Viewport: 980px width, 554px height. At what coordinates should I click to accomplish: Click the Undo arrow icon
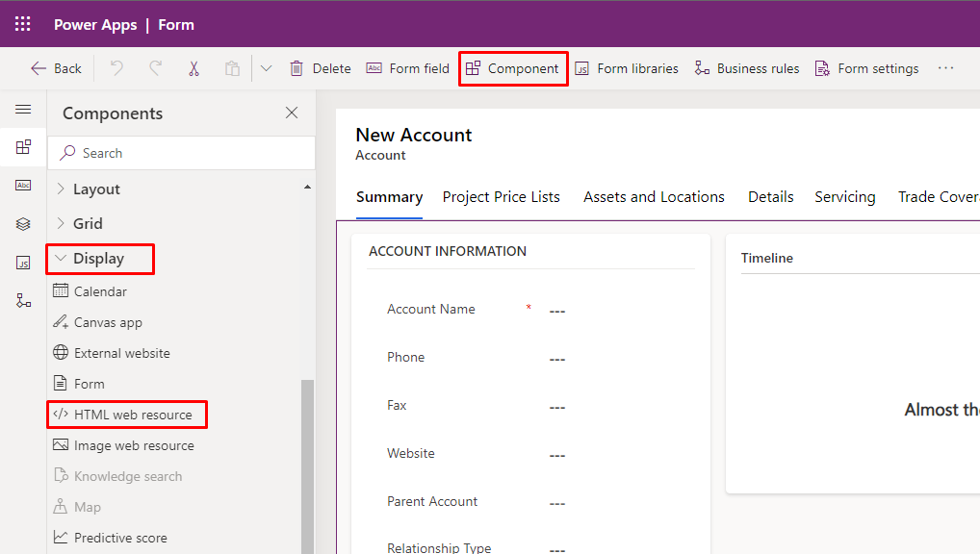tap(116, 68)
